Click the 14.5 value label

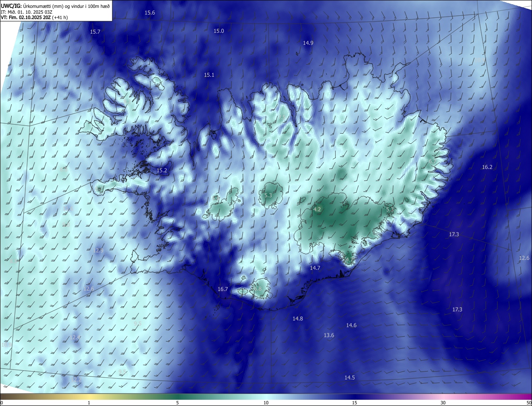click(x=350, y=378)
